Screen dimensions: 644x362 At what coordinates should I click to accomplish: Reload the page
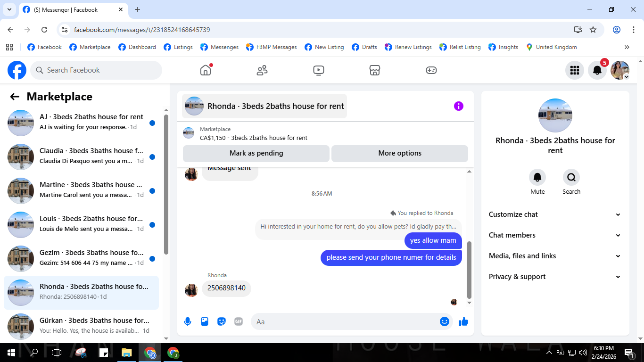pos(44,30)
